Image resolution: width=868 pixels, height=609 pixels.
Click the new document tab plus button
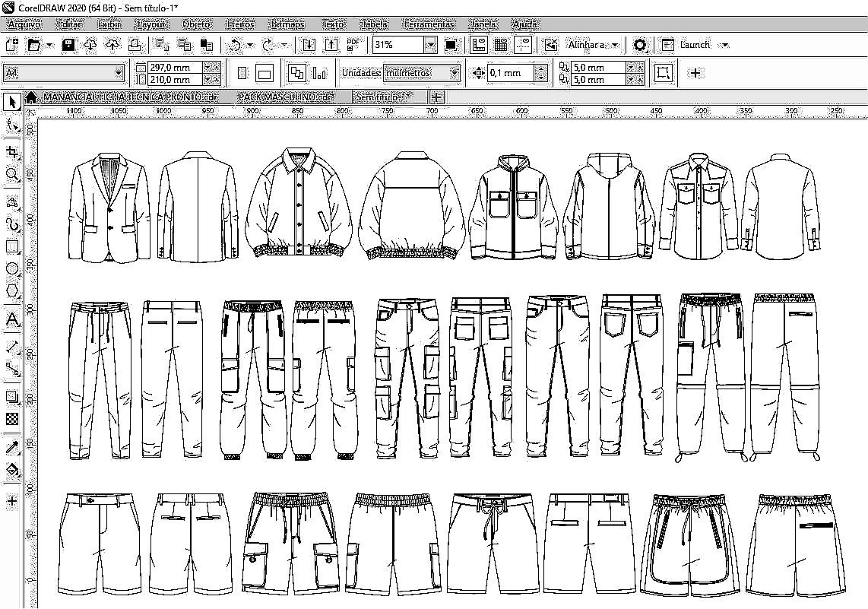tap(437, 97)
